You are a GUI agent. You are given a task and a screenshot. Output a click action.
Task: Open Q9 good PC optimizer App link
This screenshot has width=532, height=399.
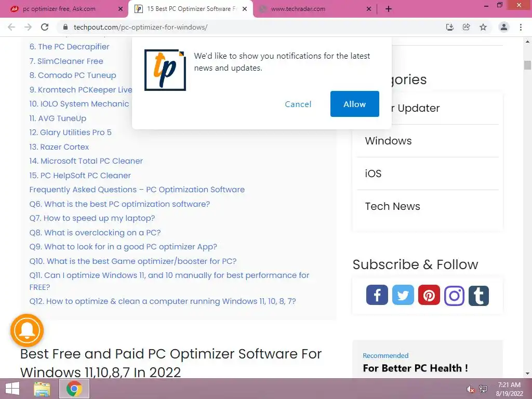pyautogui.click(x=124, y=247)
